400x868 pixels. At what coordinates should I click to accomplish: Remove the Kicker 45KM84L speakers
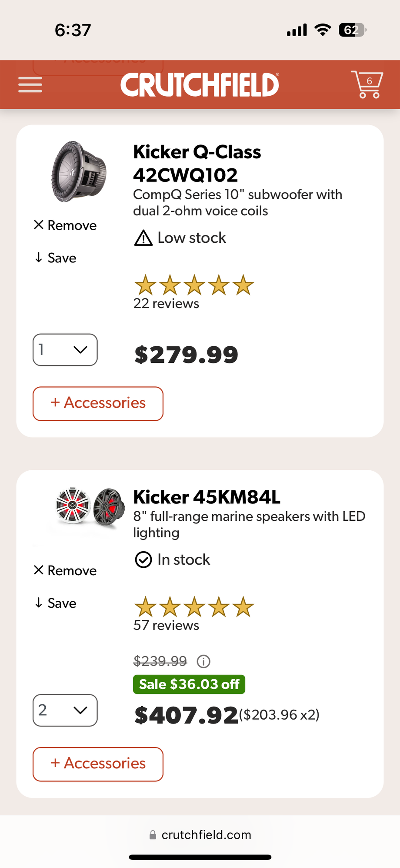pos(65,570)
